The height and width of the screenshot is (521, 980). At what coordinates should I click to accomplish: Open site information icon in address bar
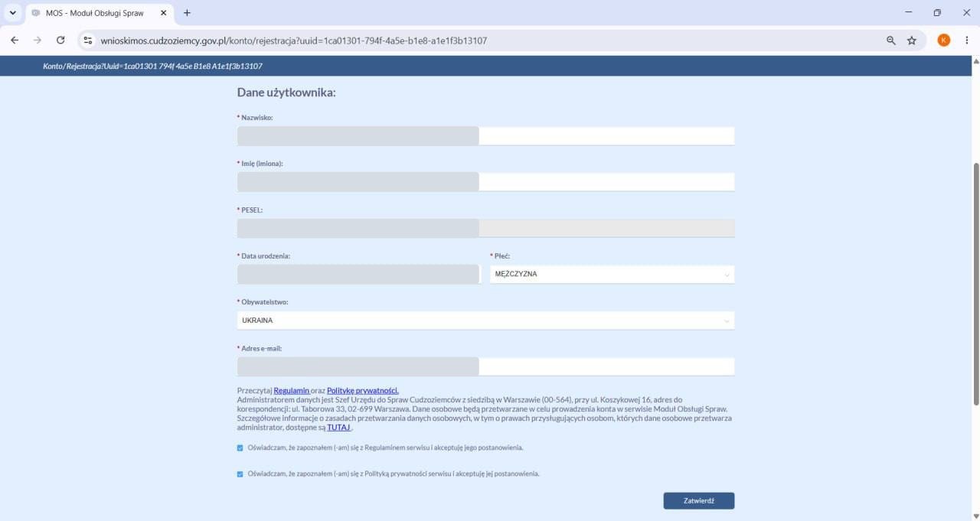click(88, 41)
